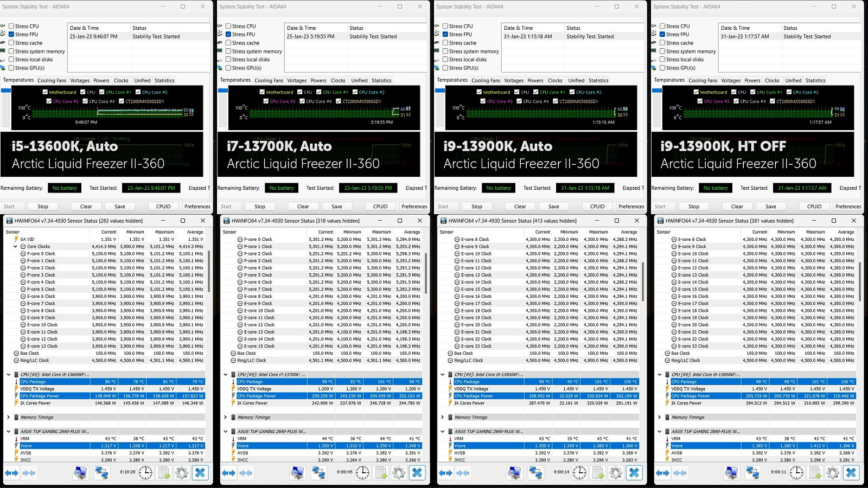Start logging icon in 318-values-hidden HWiNFO window
Viewport: 868px width, 488px height.
381,473
